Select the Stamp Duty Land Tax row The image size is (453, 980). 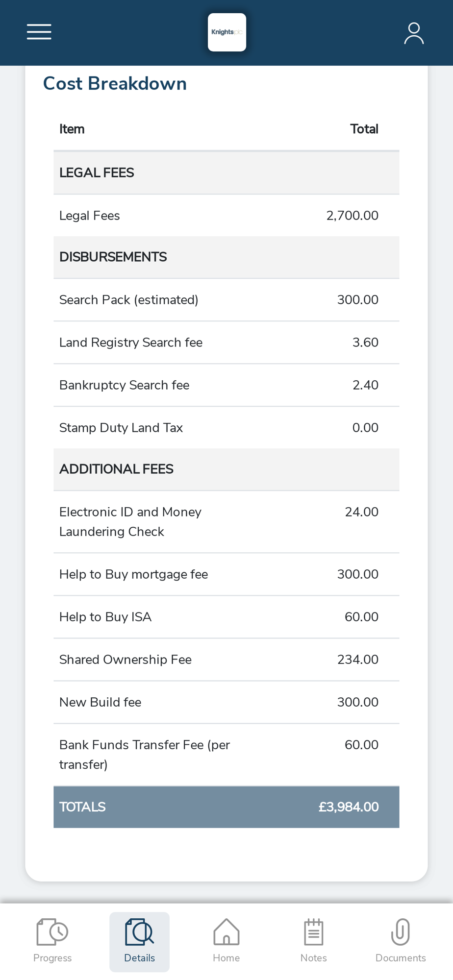point(226,428)
